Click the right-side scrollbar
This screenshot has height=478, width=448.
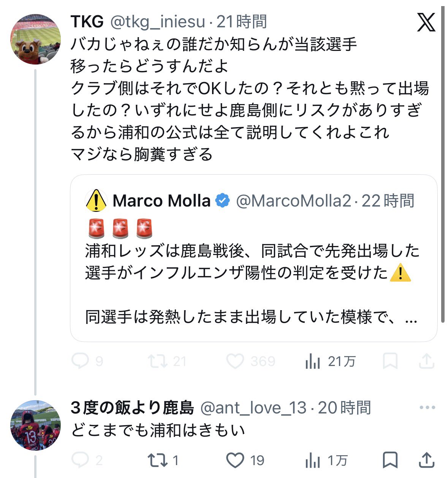coord(443,163)
